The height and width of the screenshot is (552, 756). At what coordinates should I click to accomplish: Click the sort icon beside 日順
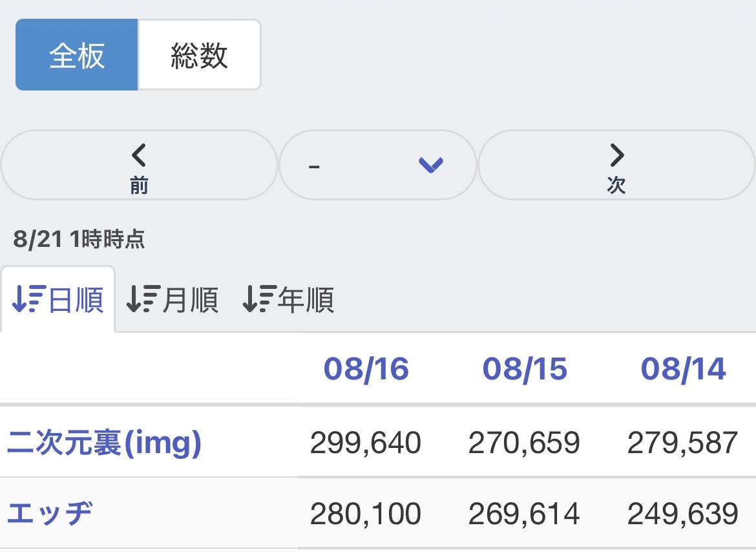pyautogui.click(x=29, y=299)
